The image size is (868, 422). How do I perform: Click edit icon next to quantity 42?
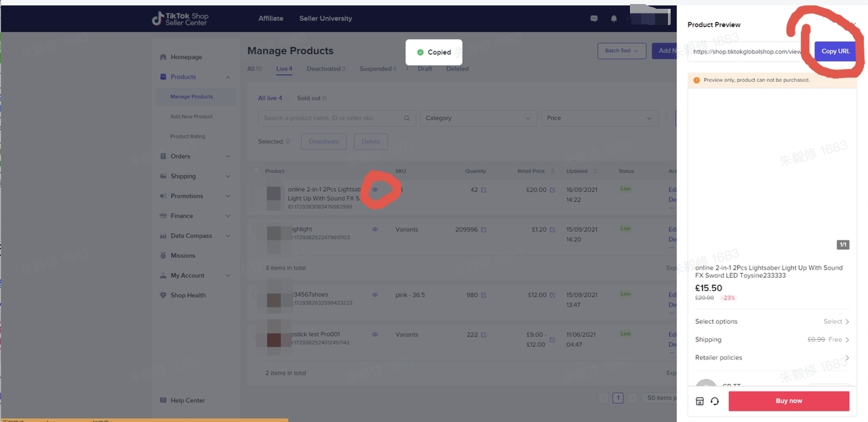484,190
